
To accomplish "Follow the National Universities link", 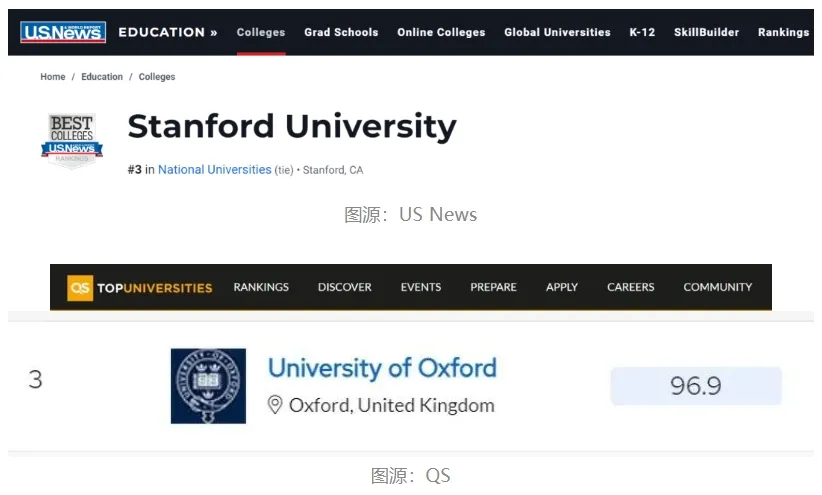I will pos(214,170).
